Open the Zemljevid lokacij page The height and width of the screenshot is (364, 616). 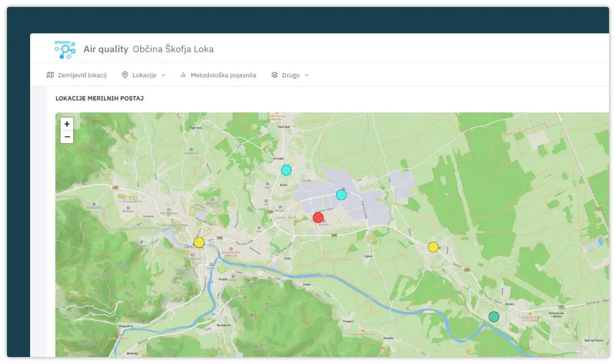pos(82,75)
